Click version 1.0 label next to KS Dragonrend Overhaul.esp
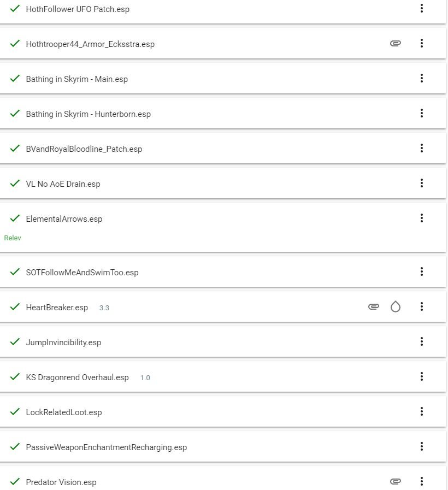448x490 pixels. (145, 378)
